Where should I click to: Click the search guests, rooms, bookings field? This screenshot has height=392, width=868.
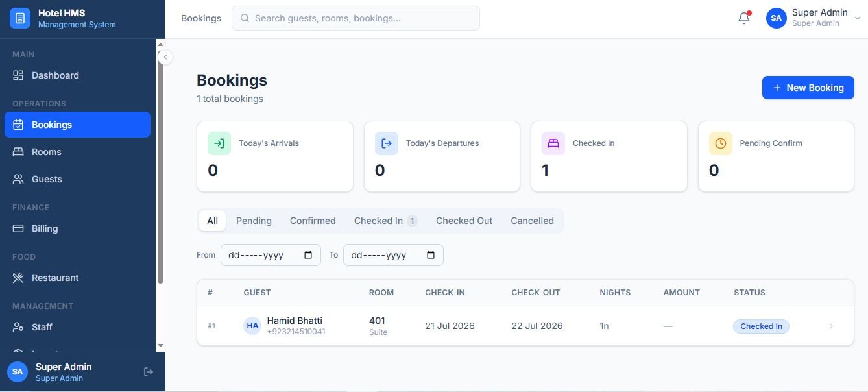(356, 18)
